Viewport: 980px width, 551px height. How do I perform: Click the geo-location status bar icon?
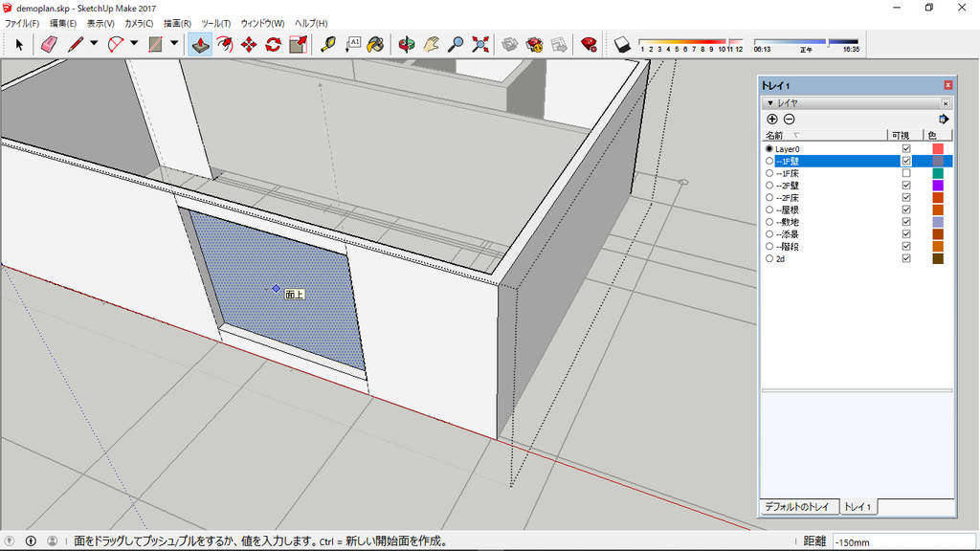[x=10, y=541]
